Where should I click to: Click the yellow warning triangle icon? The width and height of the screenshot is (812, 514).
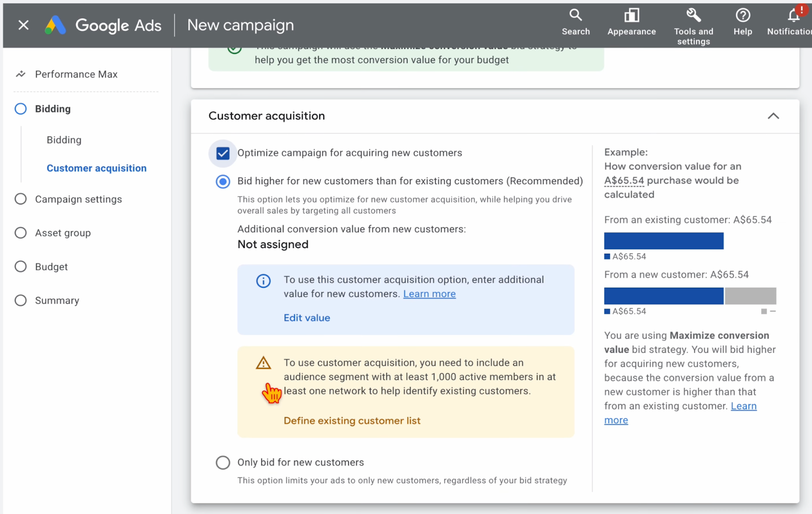coord(263,363)
